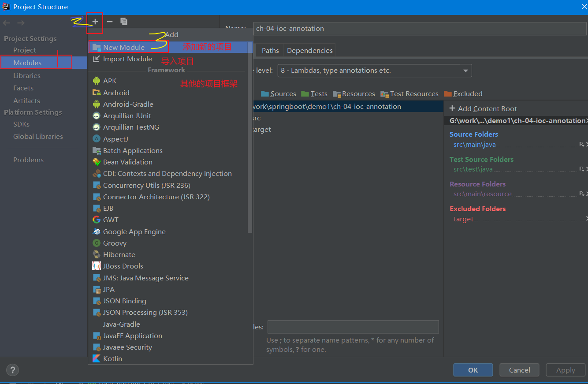Image resolution: width=588 pixels, height=384 pixels.
Task: Click the JavaEE Application icon
Action: [x=97, y=336]
